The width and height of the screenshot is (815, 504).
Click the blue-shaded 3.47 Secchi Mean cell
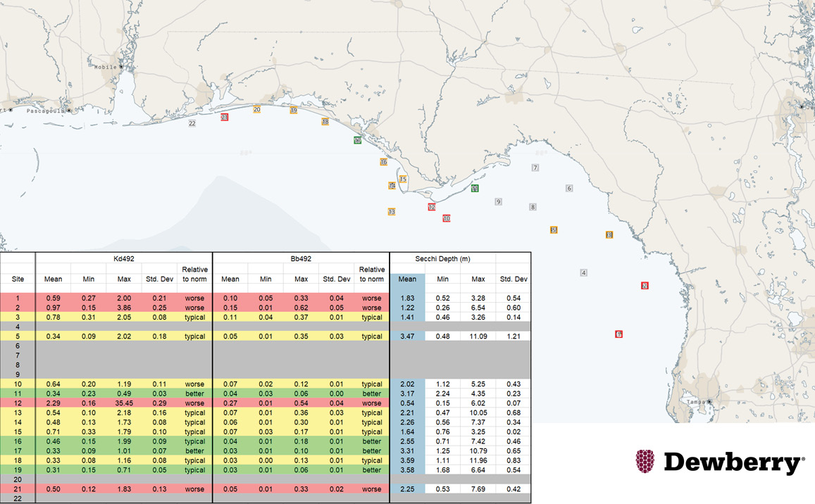(406, 336)
